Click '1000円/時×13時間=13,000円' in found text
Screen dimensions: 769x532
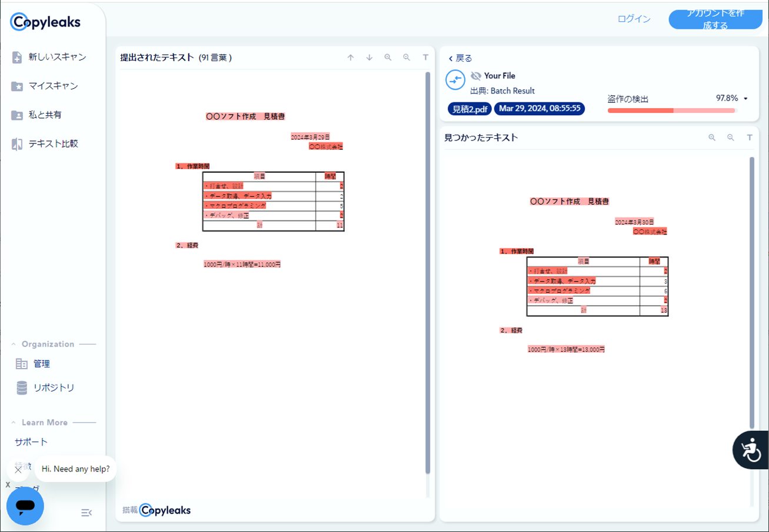tap(566, 349)
